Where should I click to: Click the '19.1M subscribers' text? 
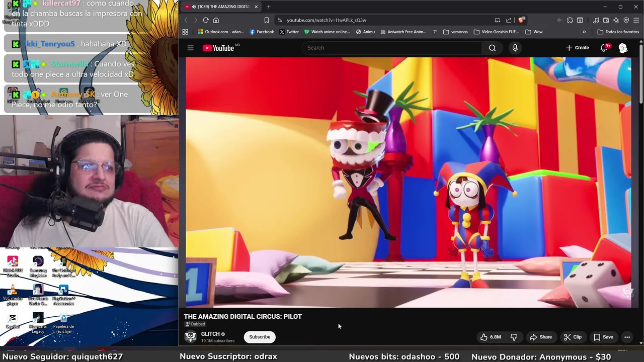(x=218, y=341)
